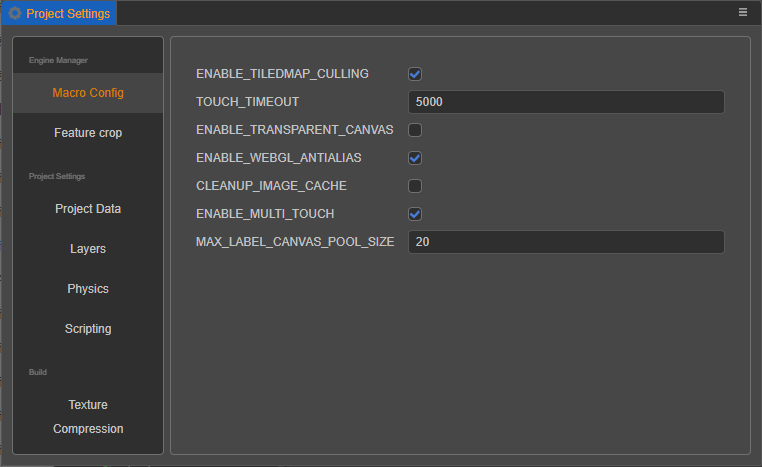Focus the MAX_LABEL_CANVAS_POOL_SIZE input field
Viewport: 762px width, 467px height.
pos(566,242)
